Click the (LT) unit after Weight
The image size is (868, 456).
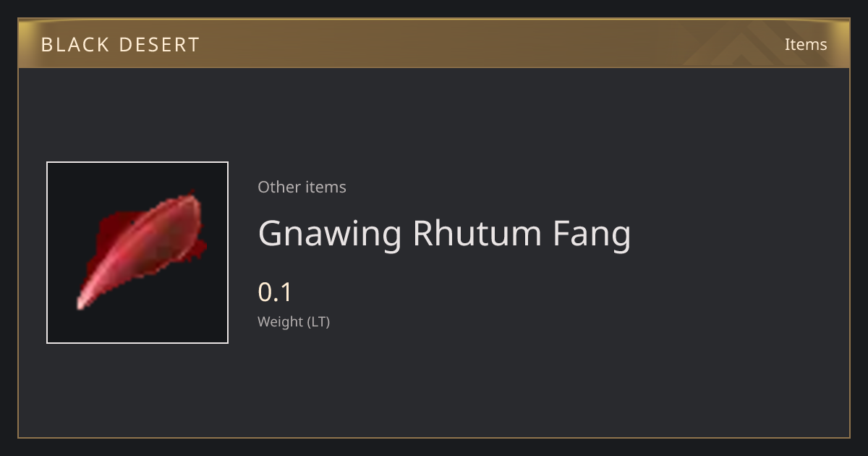(319, 322)
